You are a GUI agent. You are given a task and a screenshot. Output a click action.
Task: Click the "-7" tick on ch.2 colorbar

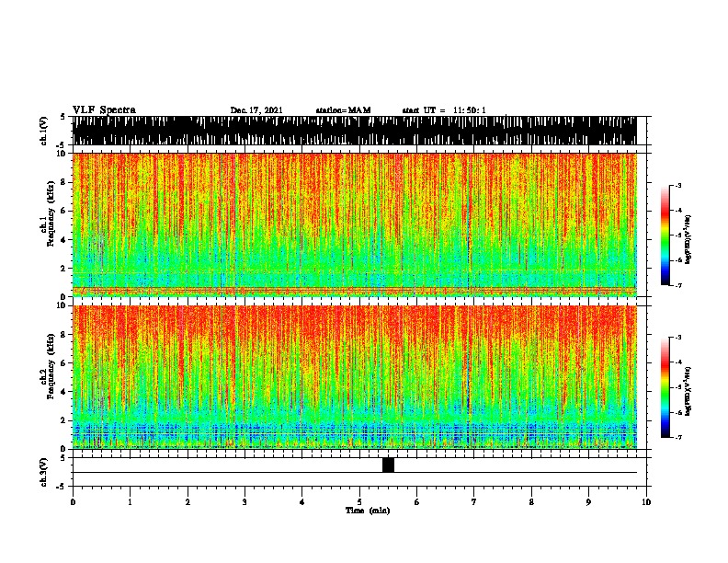[678, 437]
